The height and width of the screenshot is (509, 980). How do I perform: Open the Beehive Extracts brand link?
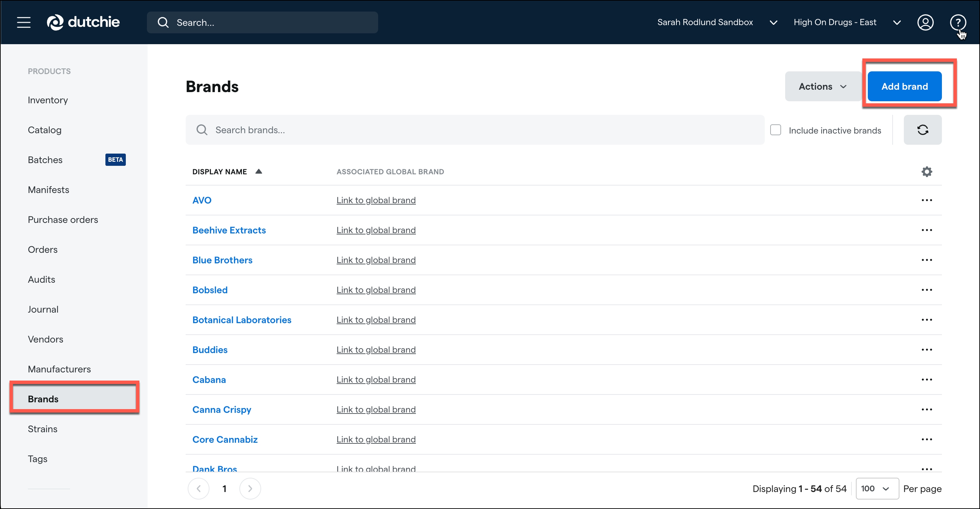(229, 230)
